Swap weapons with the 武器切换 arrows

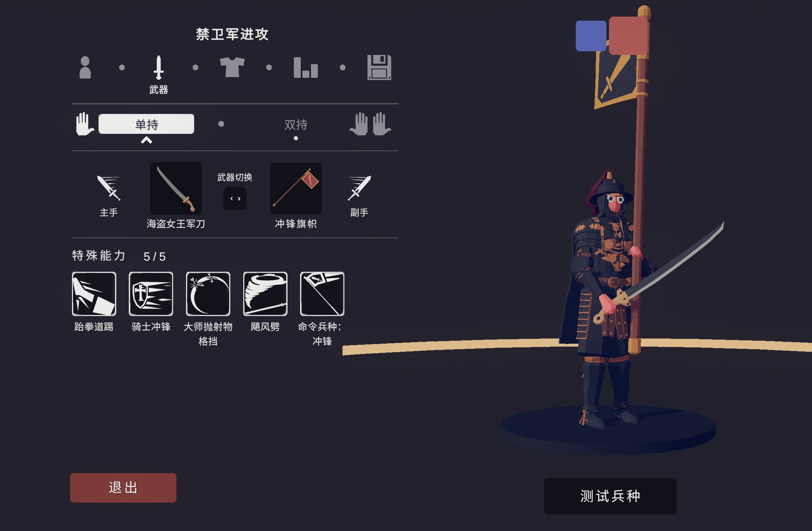(x=235, y=198)
